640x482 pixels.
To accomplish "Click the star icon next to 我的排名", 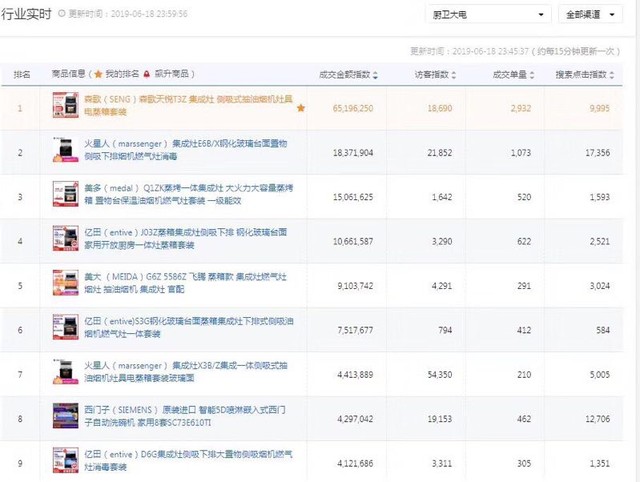I will [98, 74].
